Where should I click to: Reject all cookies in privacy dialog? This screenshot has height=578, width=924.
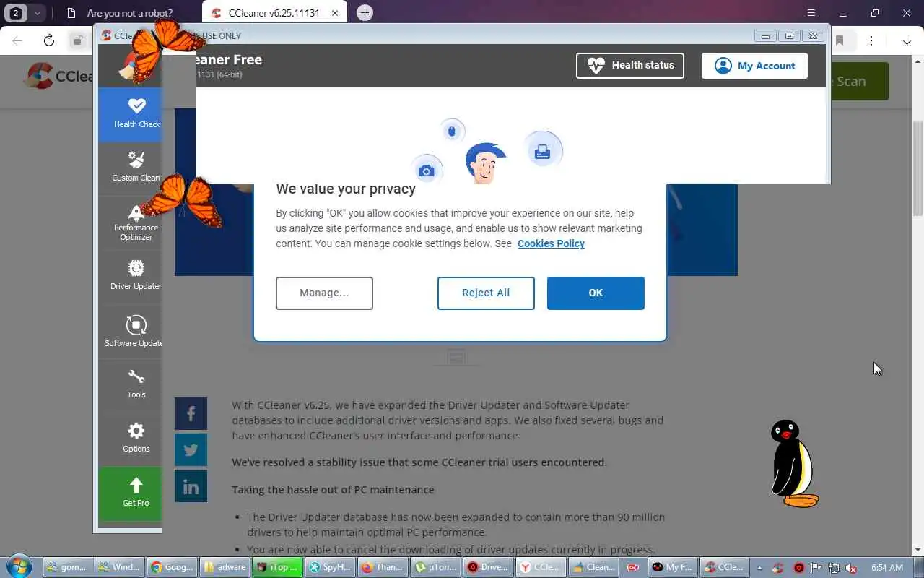pos(486,293)
